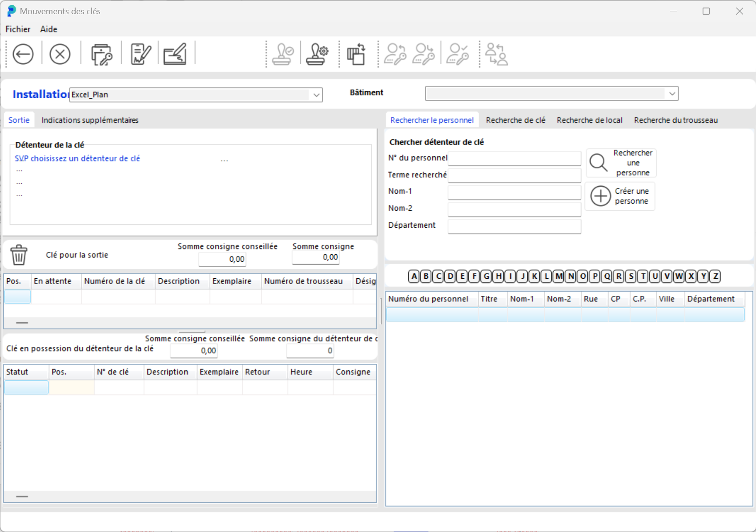This screenshot has height=532, width=756.
Task: Switch to Indications supplémentaires tab
Action: click(90, 120)
